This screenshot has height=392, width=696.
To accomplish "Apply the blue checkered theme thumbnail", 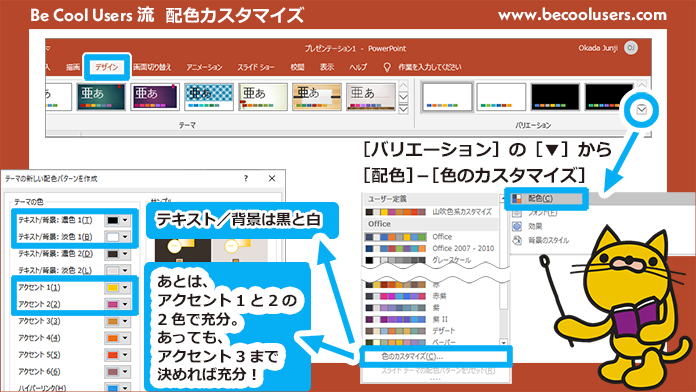I will pos(209,96).
